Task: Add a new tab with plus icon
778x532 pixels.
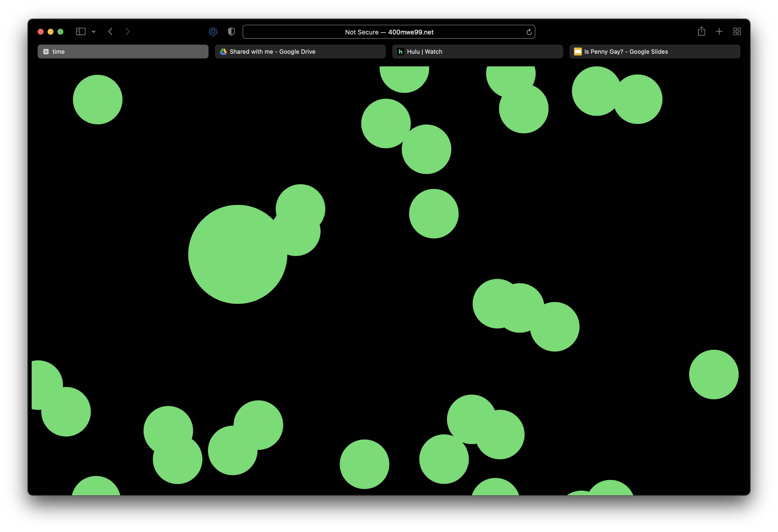Action: click(719, 31)
